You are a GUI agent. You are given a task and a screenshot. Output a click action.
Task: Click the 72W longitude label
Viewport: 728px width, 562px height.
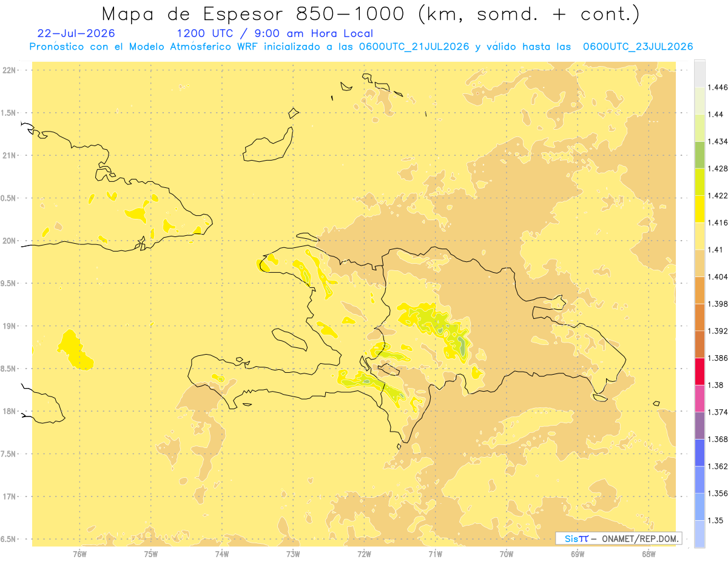click(x=364, y=554)
